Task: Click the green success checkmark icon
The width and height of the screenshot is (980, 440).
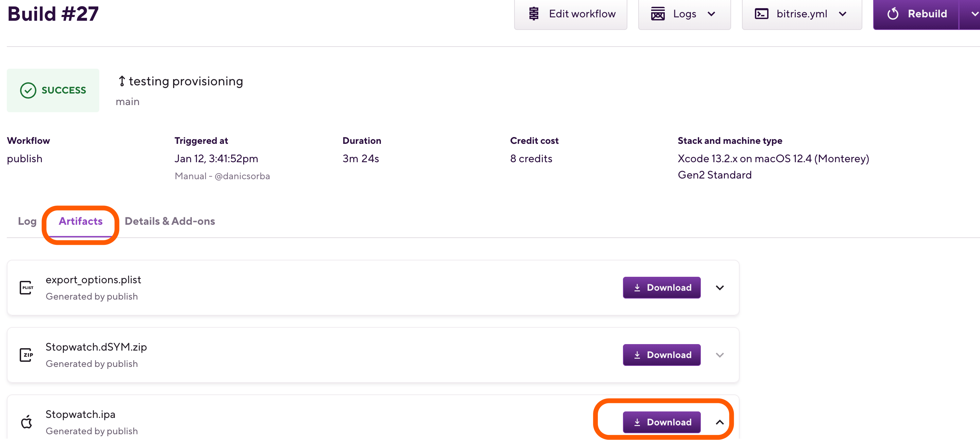Action: 28,90
